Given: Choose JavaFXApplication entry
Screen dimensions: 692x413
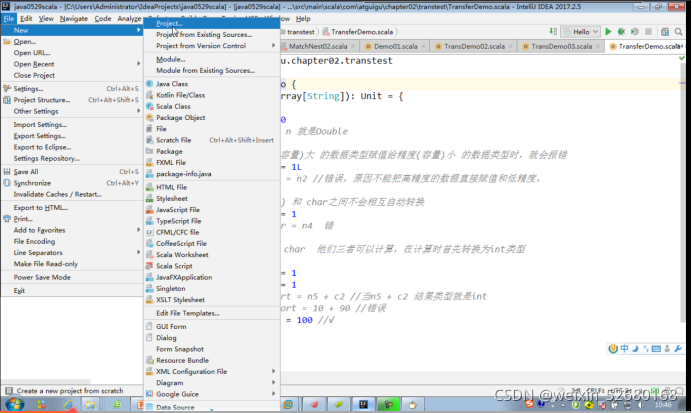Looking at the screenshot, I should pos(212,277).
